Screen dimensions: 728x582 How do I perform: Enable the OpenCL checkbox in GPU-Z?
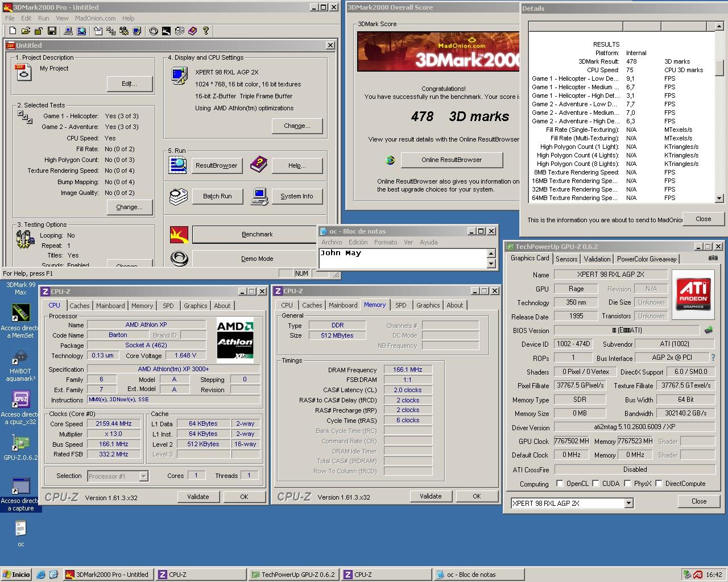pos(560,484)
